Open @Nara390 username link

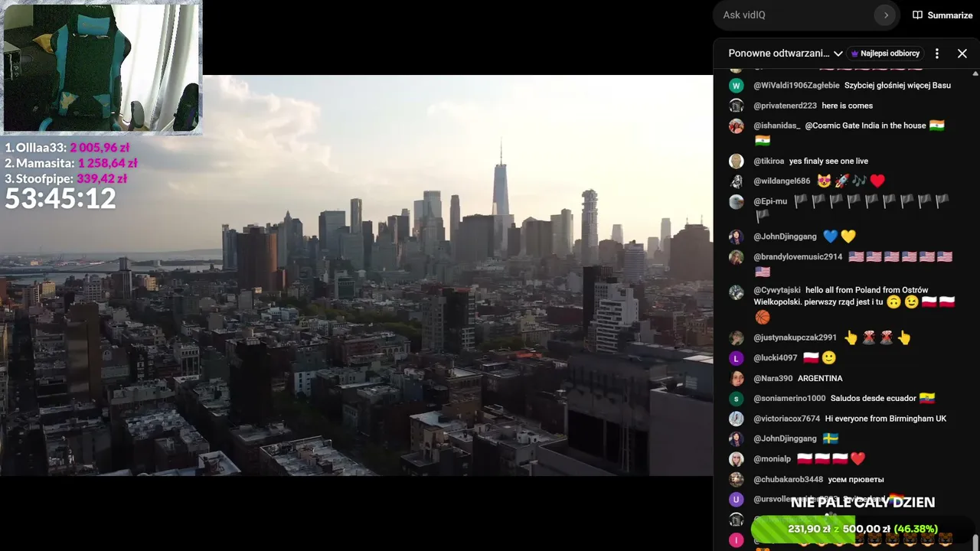tap(773, 378)
